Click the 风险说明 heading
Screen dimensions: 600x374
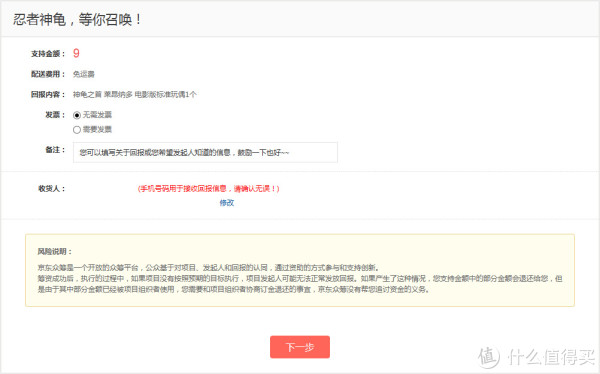pos(54,252)
